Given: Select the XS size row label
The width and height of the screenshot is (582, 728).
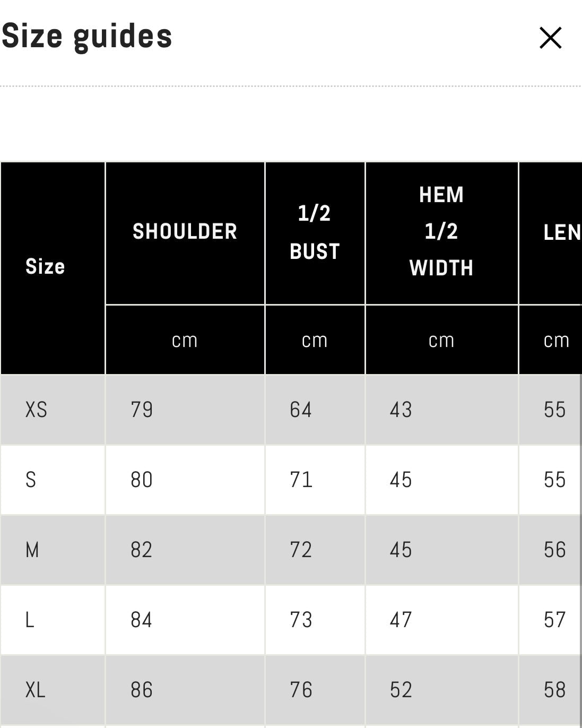Looking at the screenshot, I should click(37, 410).
